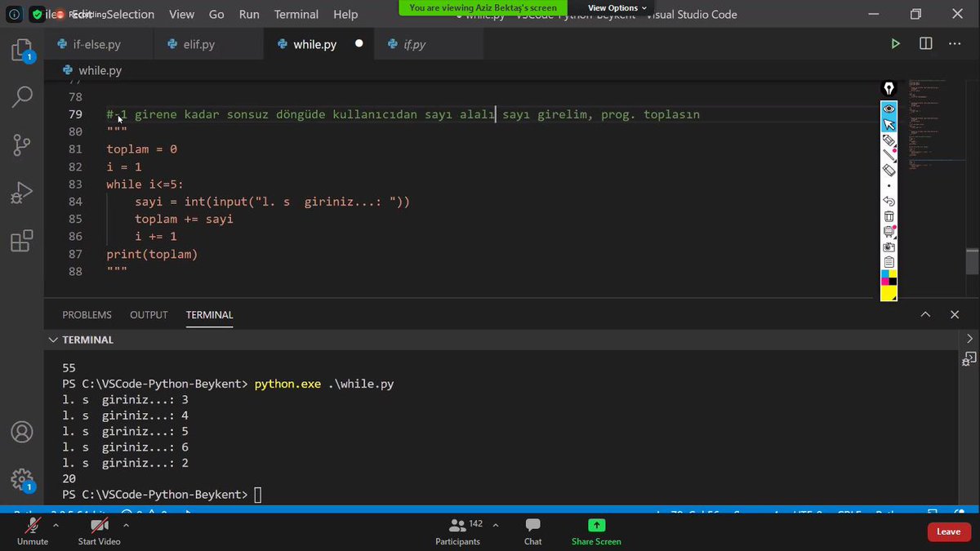Open the Zoom Chat panel
Image resolution: width=980 pixels, height=551 pixels.
click(x=532, y=531)
